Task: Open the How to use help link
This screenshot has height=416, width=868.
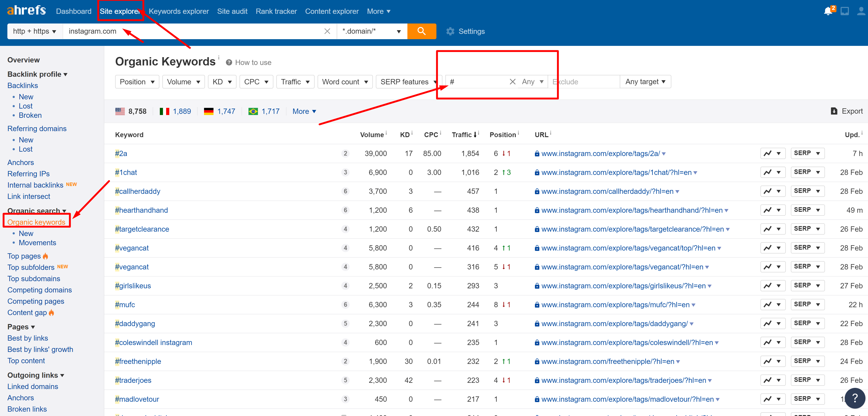Action: point(249,62)
